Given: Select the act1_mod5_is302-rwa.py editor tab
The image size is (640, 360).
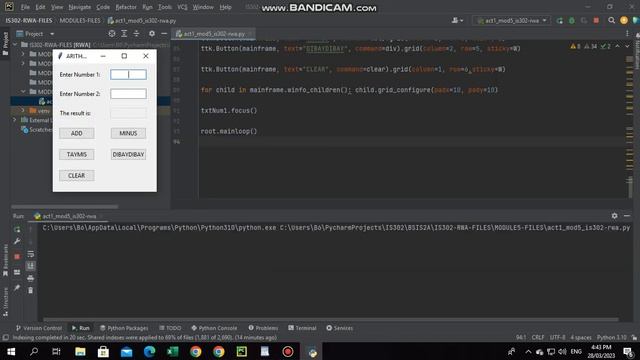Looking at the screenshot, I should click(213, 34).
